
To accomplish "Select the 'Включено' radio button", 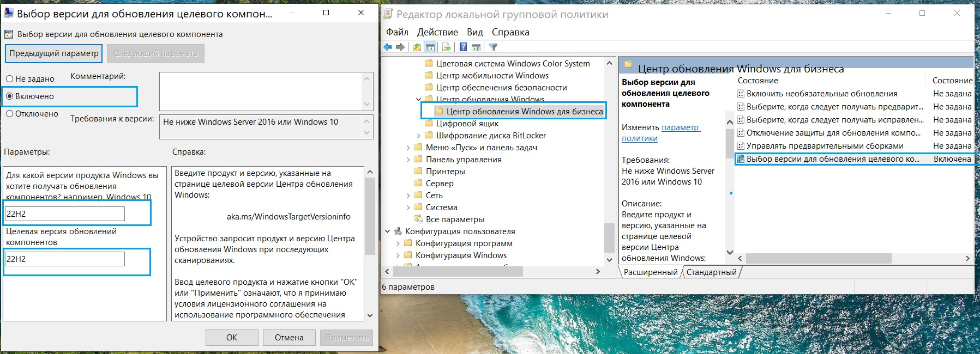I will [9, 96].
